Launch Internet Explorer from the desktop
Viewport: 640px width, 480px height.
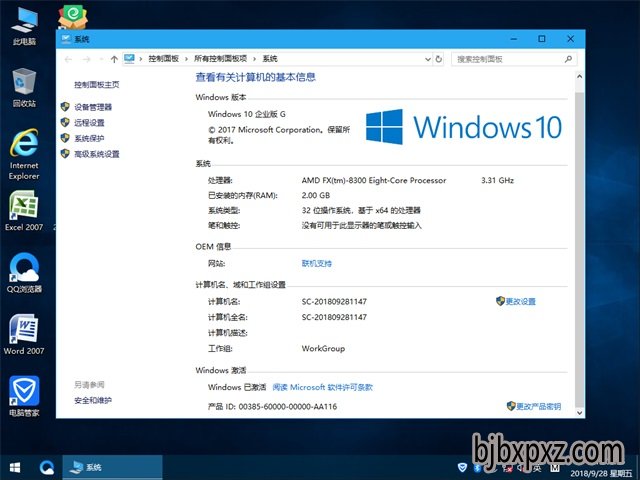(24, 154)
